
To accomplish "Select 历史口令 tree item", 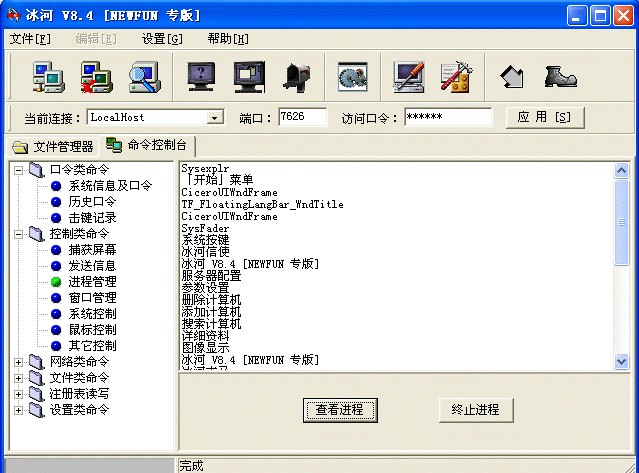I will pos(92,202).
